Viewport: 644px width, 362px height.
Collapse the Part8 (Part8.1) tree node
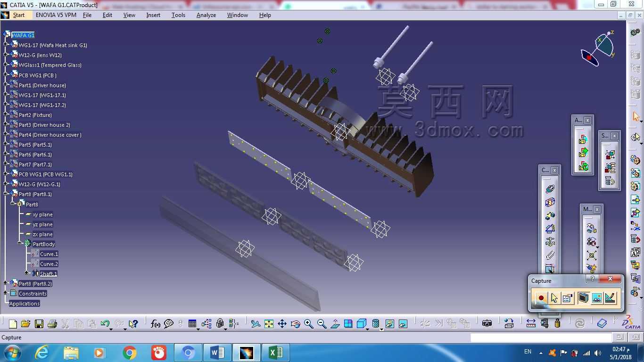[x=6, y=194]
